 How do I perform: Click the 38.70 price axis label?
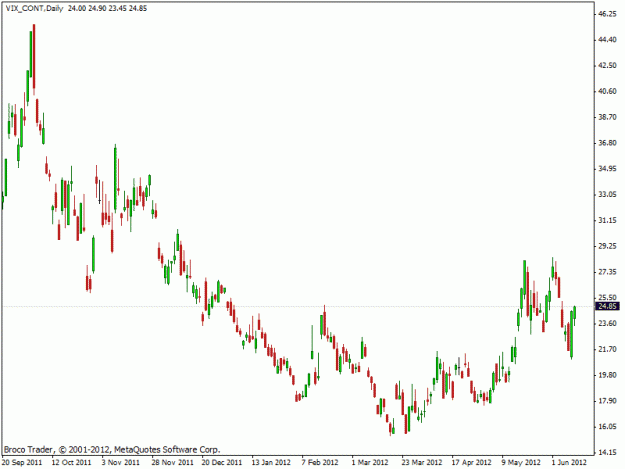(607, 117)
